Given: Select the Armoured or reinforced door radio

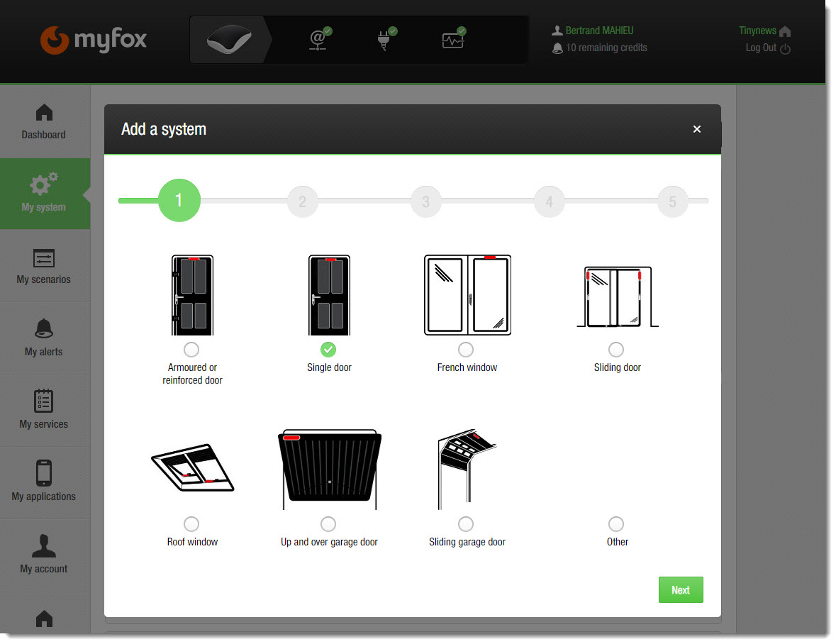Looking at the screenshot, I should (191, 350).
